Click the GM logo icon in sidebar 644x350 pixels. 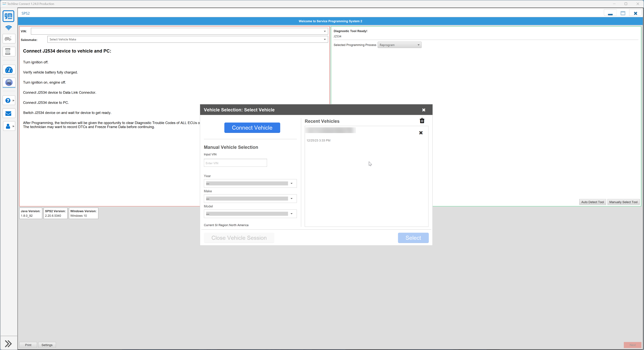point(8,16)
